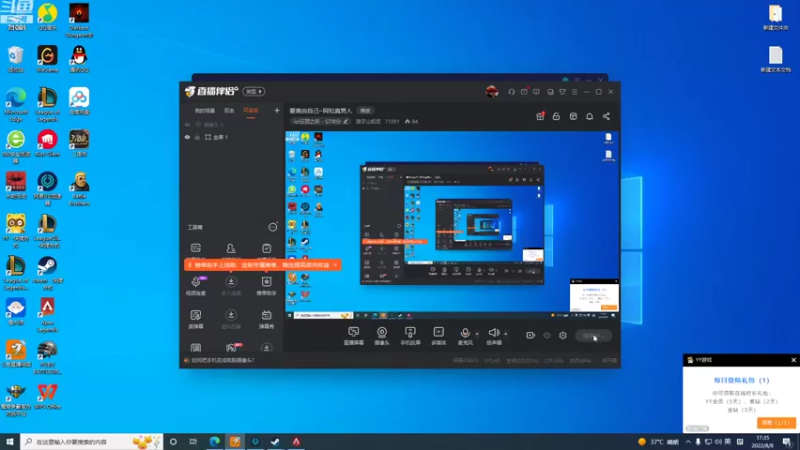Viewport: 800px width, 450px height.
Task: Open the toolbox more-options circle icon
Action: pyautogui.click(x=273, y=227)
